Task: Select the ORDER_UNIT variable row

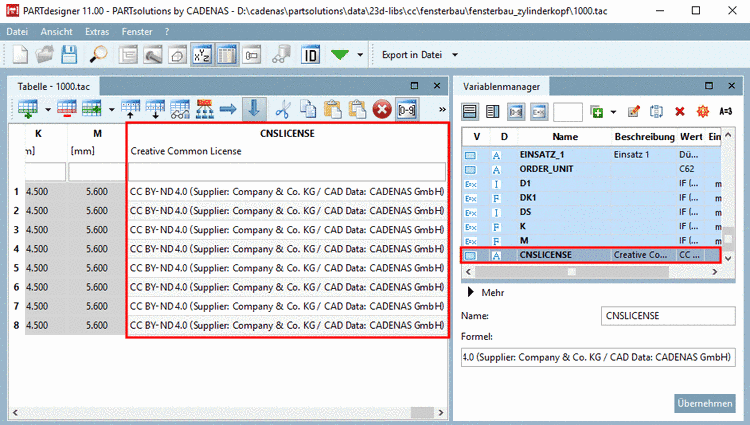Action: click(591, 169)
